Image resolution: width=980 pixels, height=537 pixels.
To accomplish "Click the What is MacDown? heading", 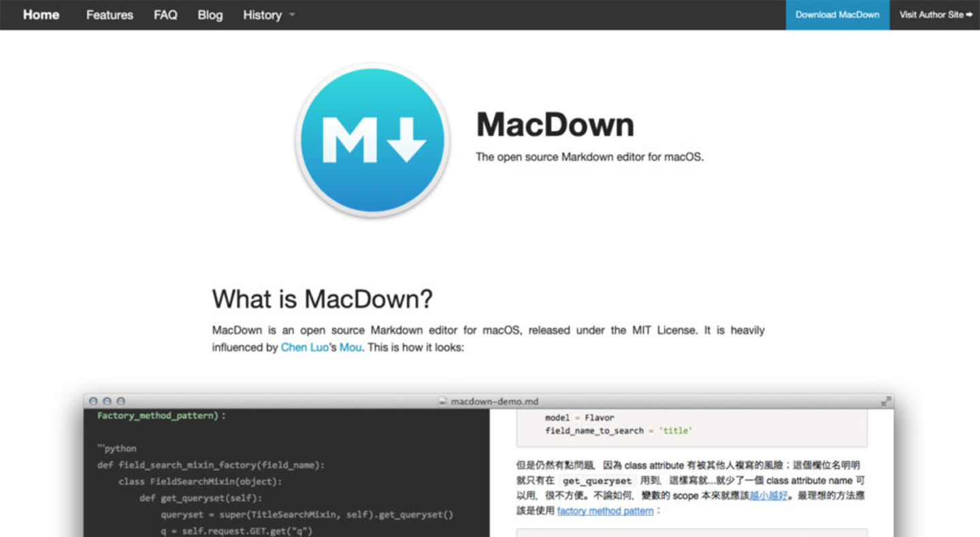I will coord(323,299).
